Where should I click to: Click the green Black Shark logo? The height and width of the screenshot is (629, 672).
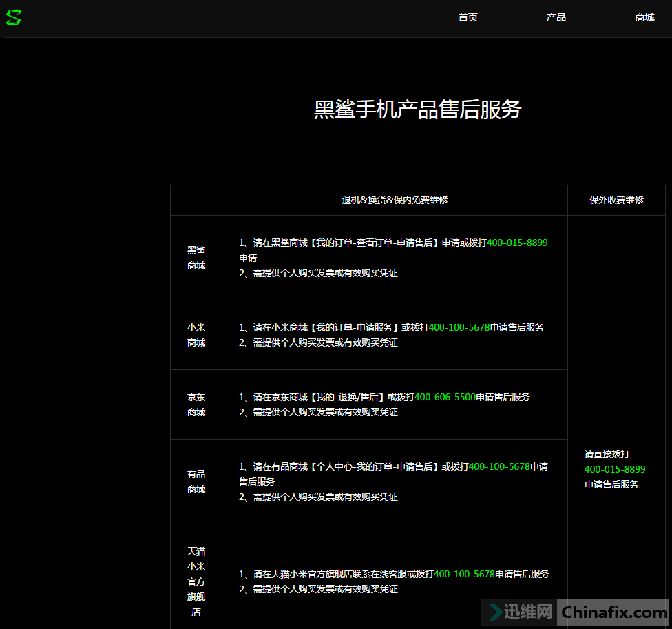coord(14,17)
